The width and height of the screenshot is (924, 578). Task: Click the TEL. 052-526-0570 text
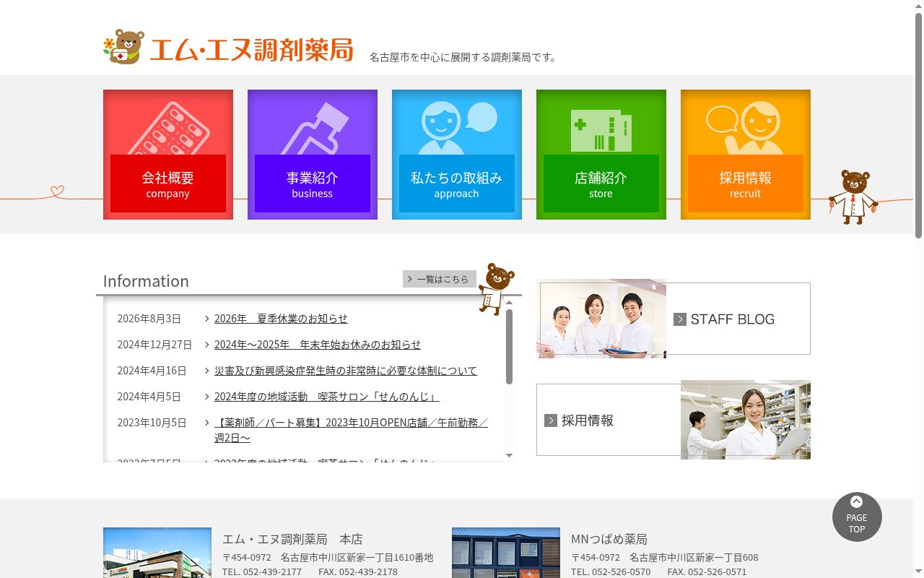click(x=611, y=571)
